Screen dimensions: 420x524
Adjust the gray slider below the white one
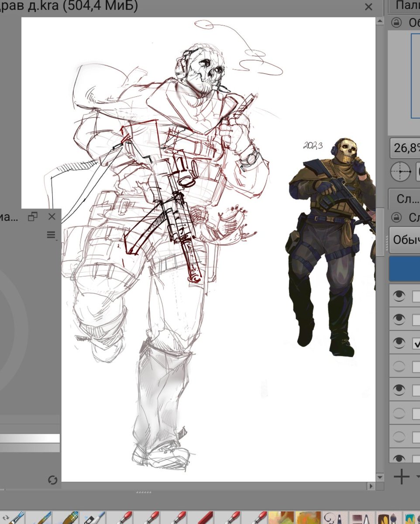[x=30, y=448]
